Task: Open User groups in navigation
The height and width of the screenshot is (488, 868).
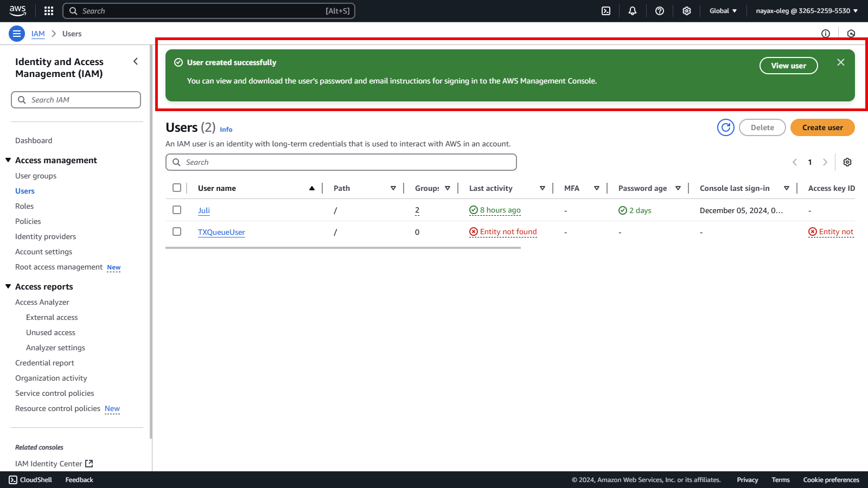Action: [x=36, y=176]
